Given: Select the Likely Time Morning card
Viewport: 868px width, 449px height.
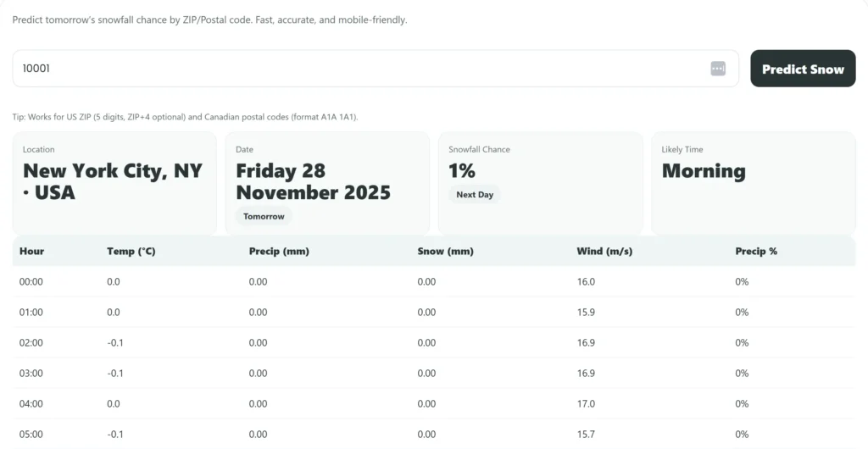Looking at the screenshot, I should click(753, 183).
